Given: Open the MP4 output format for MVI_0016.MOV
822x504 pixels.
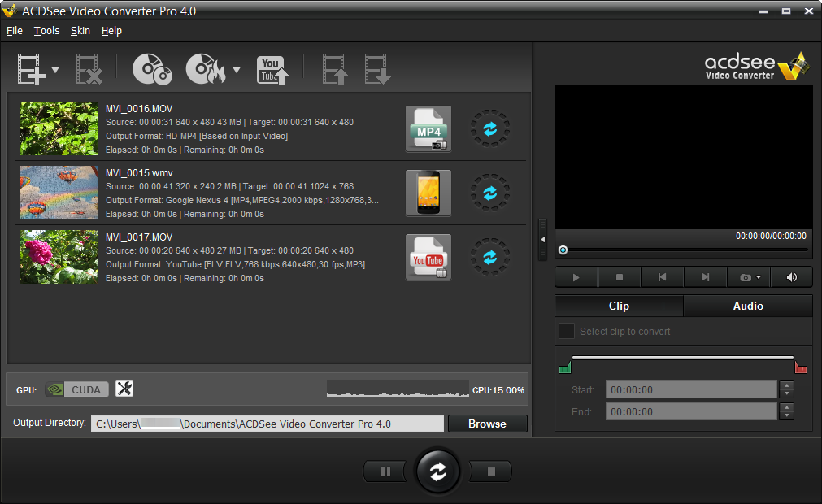Looking at the screenshot, I should click(x=428, y=129).
